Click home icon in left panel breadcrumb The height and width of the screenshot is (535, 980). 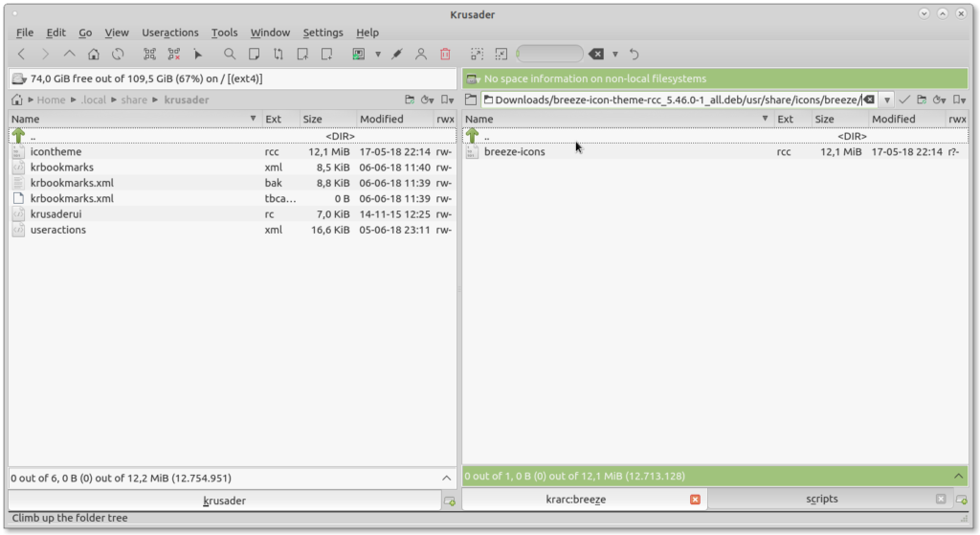coord(17,100)
